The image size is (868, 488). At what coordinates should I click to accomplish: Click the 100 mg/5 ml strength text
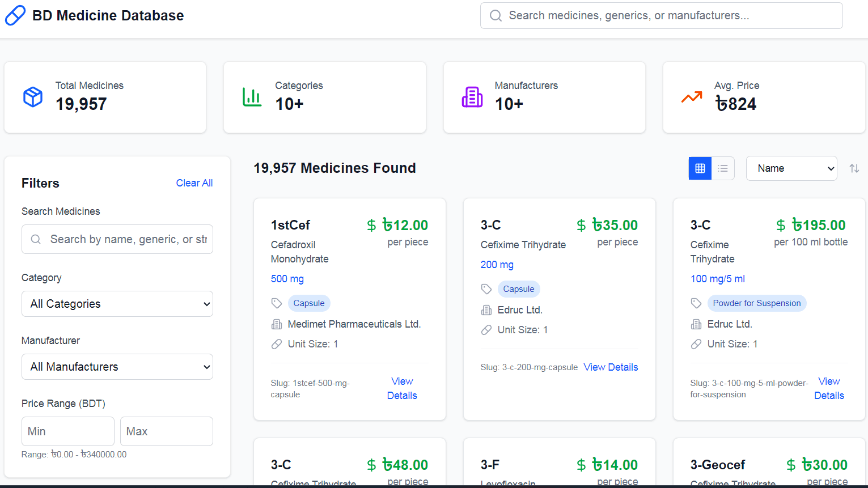(x=718, y=279)
